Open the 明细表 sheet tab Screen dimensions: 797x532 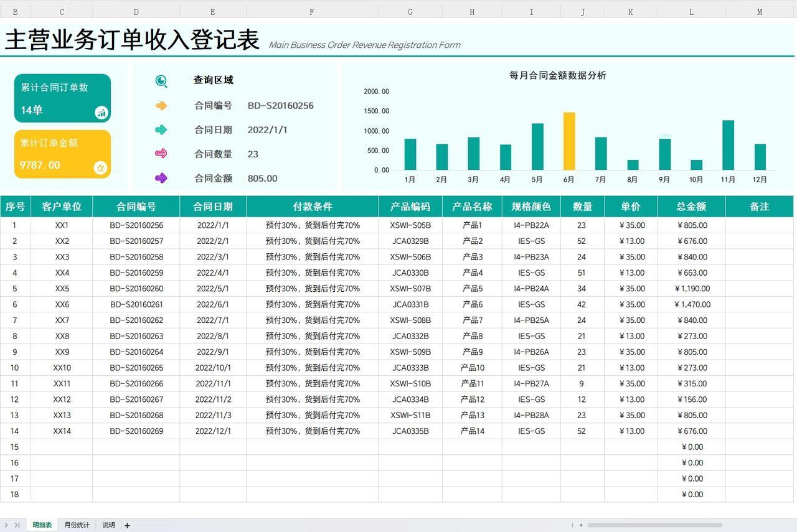click(x=42, y=525)
